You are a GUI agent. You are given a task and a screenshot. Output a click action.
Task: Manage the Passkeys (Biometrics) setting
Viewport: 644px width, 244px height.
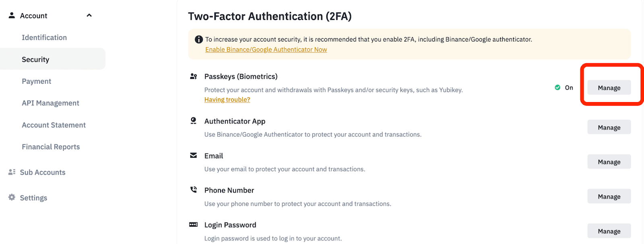tap(609, 88)
